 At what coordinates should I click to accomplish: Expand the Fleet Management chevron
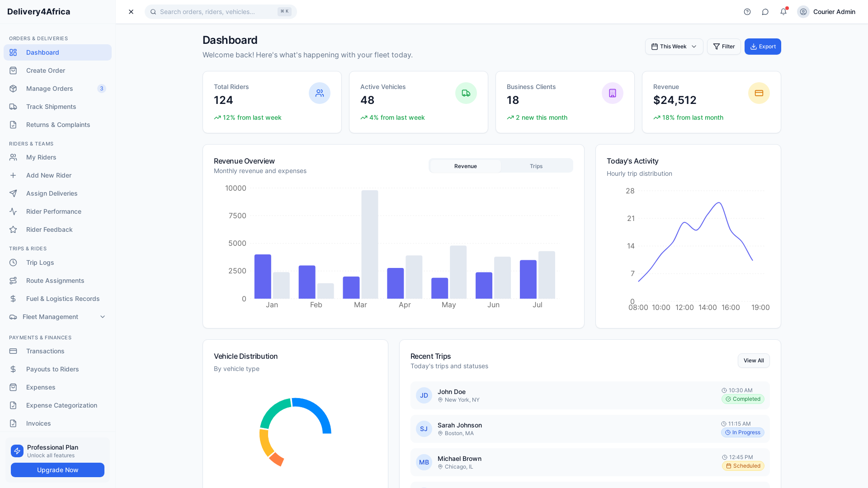[x=103, y=317]
